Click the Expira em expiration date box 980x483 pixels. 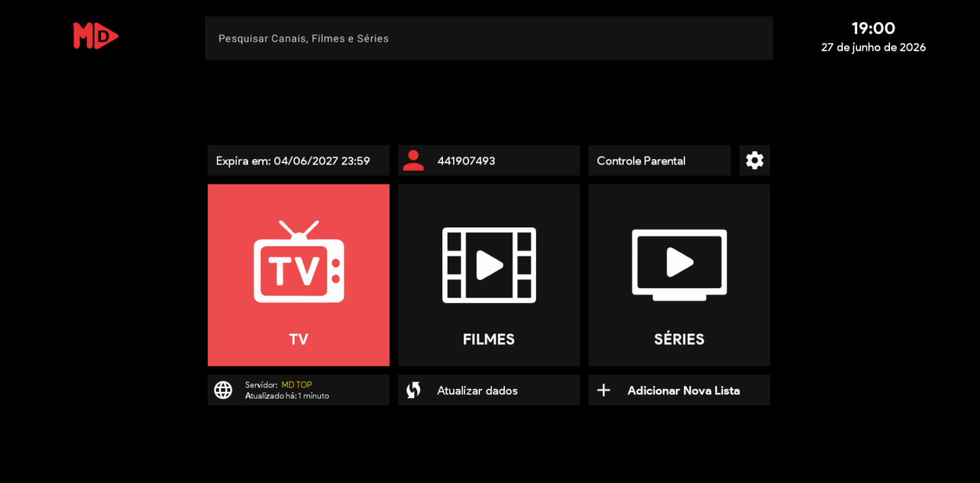pos(298,161)
